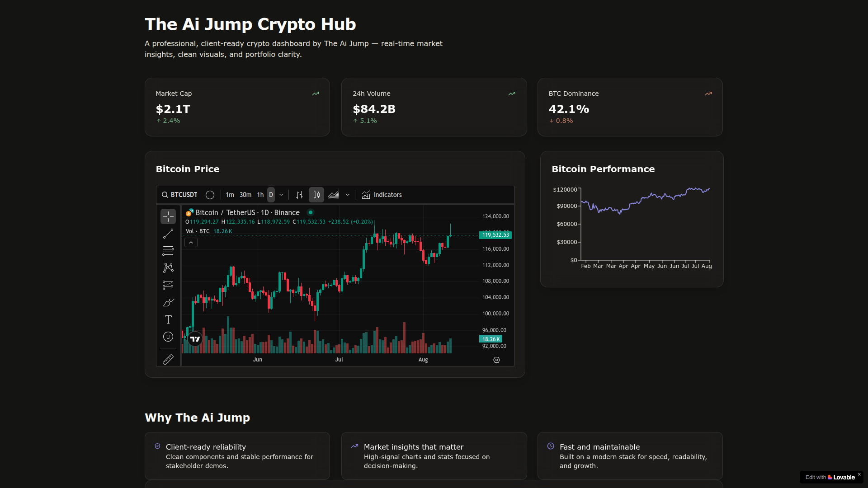Image resolution: width=868 pixels, height=488 pixels.
Task: Select the crosshair cursor tool
Action: click(x=168, y=216)
